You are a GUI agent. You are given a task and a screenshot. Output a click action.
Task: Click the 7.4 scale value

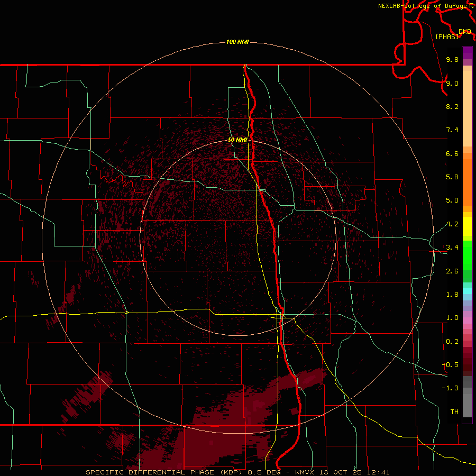pos(452,130)
